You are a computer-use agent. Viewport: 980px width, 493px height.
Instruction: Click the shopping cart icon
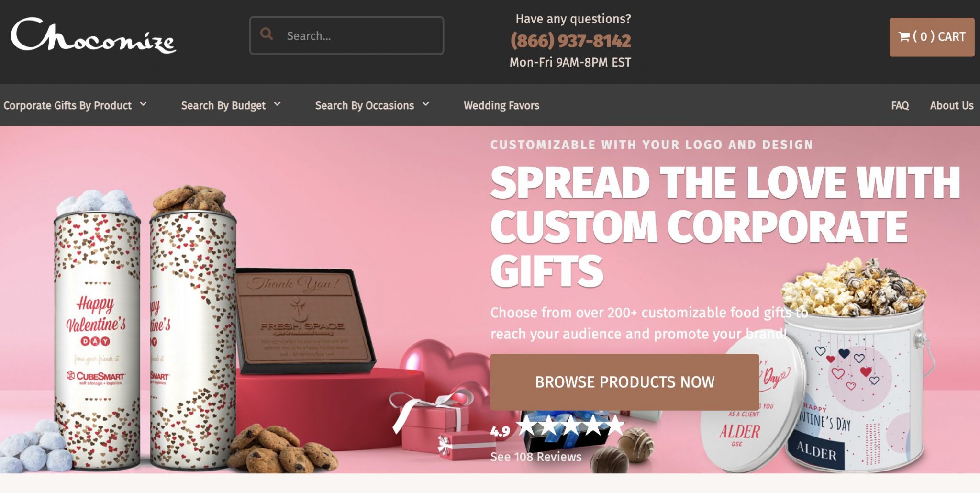click(x=904, y=37)
